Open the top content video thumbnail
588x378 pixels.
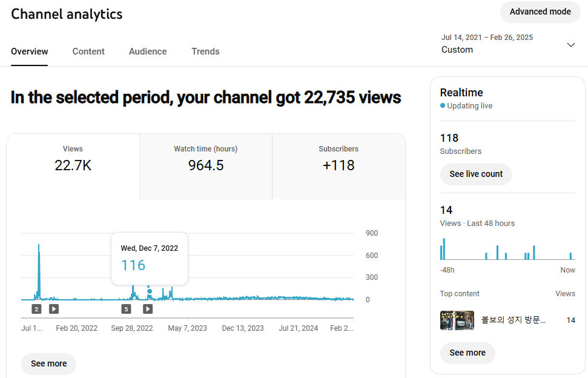[457, 320]
